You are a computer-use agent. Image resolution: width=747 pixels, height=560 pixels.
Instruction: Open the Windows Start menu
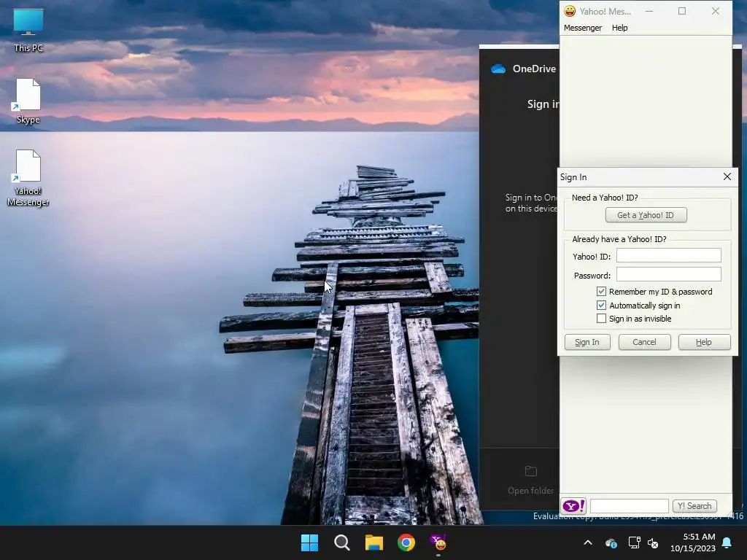click(309, 542)
